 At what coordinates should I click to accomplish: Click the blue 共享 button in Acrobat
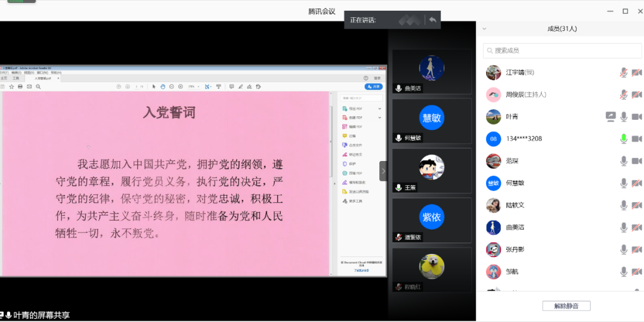[x=373, y=86]
